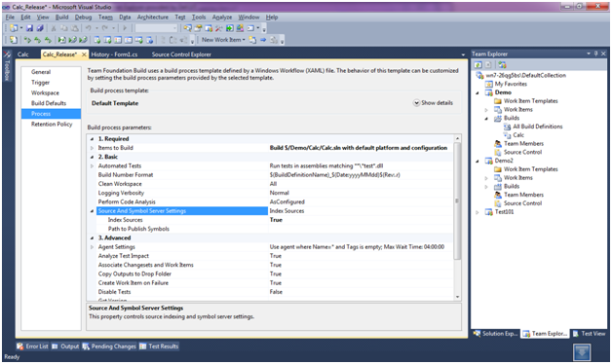The width and height of the screenshot is (612, 364).
Task: Click the Work Item Templates folder icon under Demo
Action: click(498, 101)
